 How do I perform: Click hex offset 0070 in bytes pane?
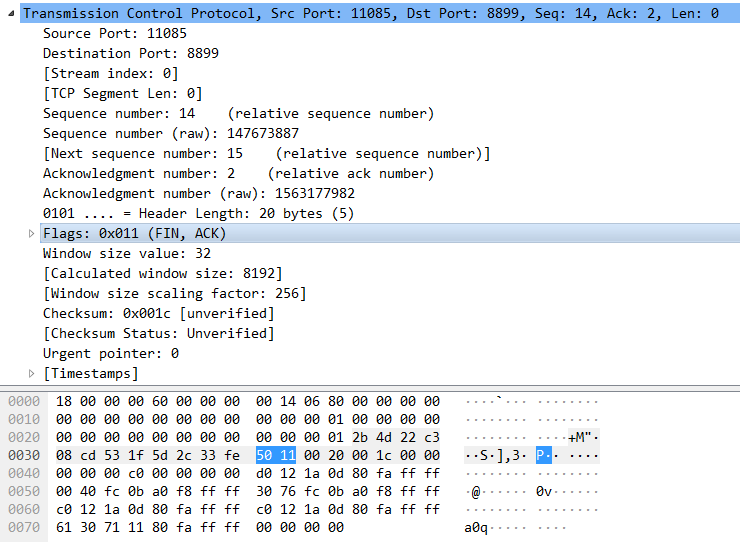click(x=24, y=527)
